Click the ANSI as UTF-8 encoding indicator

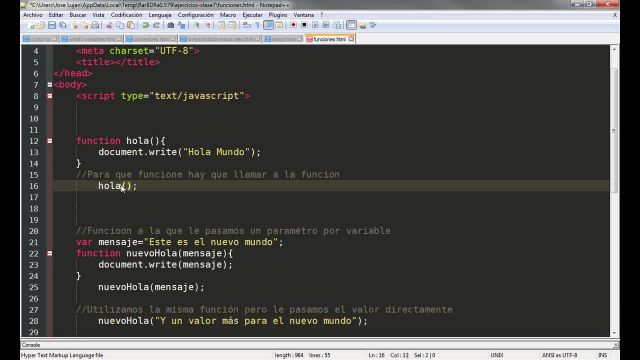560,356
